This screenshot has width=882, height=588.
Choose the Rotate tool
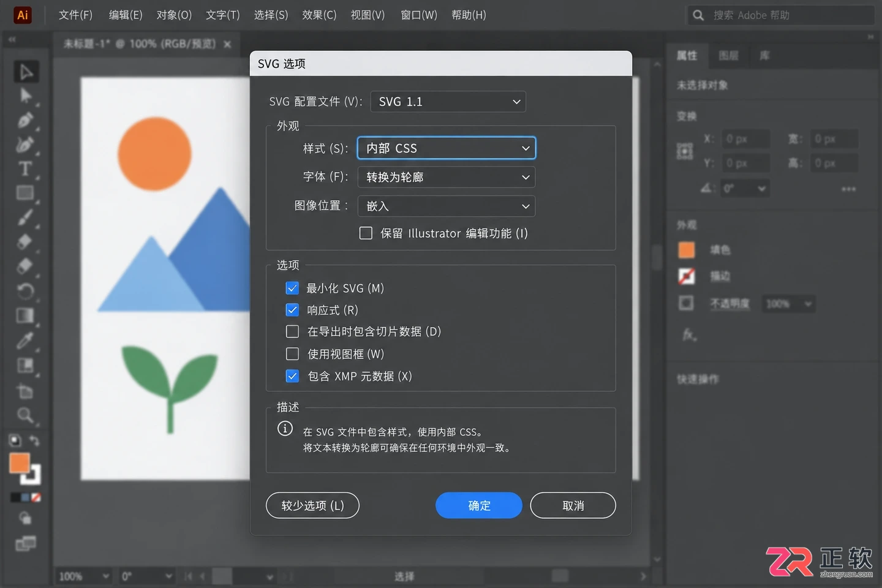pyautogui.click(x=26, y=291)
